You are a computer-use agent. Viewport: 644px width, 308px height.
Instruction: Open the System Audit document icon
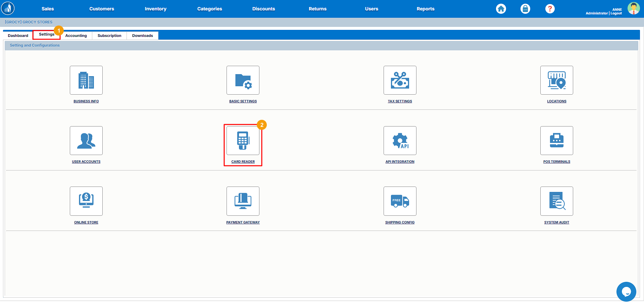click(x=556, y=201)
